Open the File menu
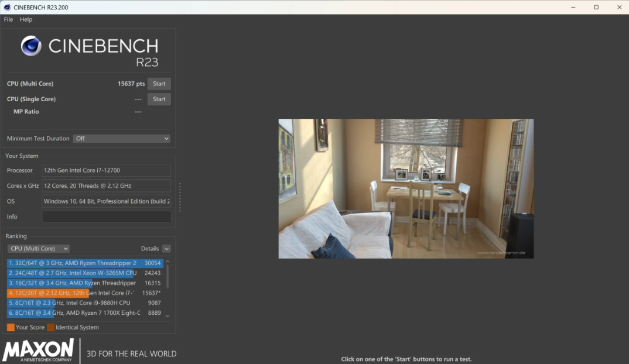Screen dimensions: 629x364 click(8, 19)
